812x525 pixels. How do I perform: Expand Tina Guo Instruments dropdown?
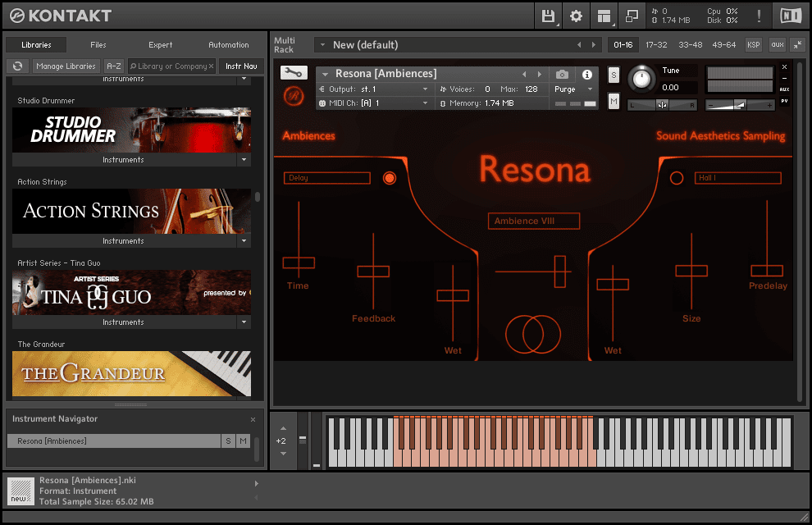click(244, 322)
